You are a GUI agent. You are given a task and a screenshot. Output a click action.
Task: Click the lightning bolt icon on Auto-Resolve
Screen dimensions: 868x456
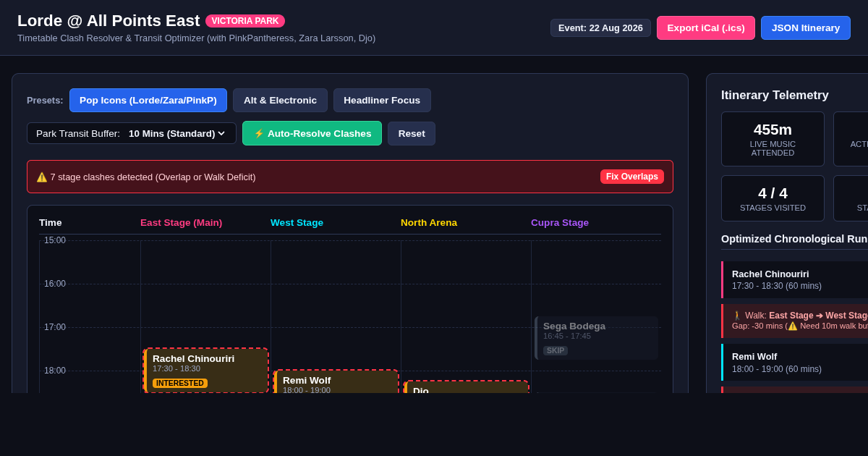(x=258, y=134)
